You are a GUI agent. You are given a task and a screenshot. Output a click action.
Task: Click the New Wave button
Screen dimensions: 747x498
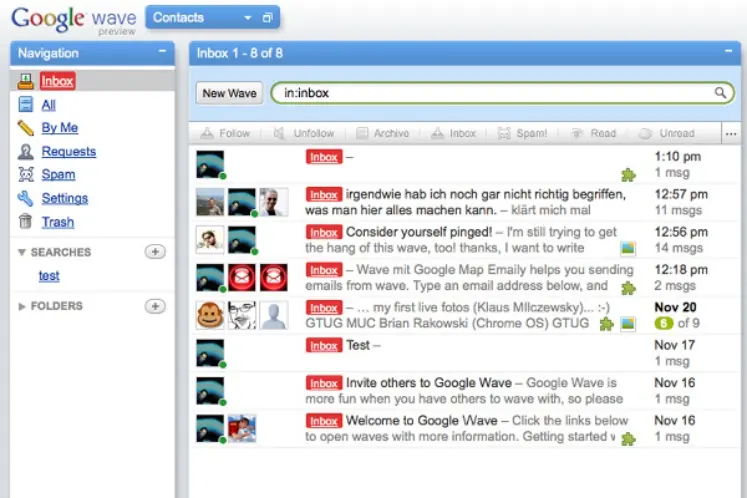(x=230, y=93)
